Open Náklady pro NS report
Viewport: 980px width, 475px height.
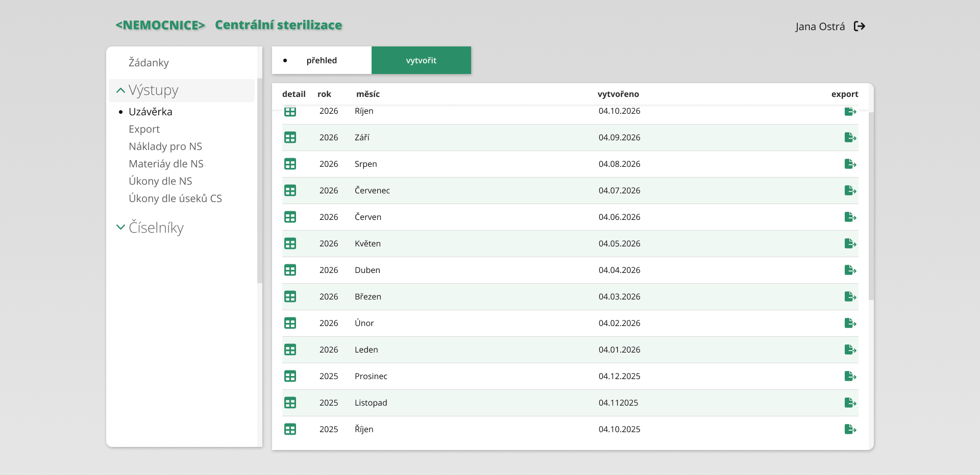pos(165,146)
